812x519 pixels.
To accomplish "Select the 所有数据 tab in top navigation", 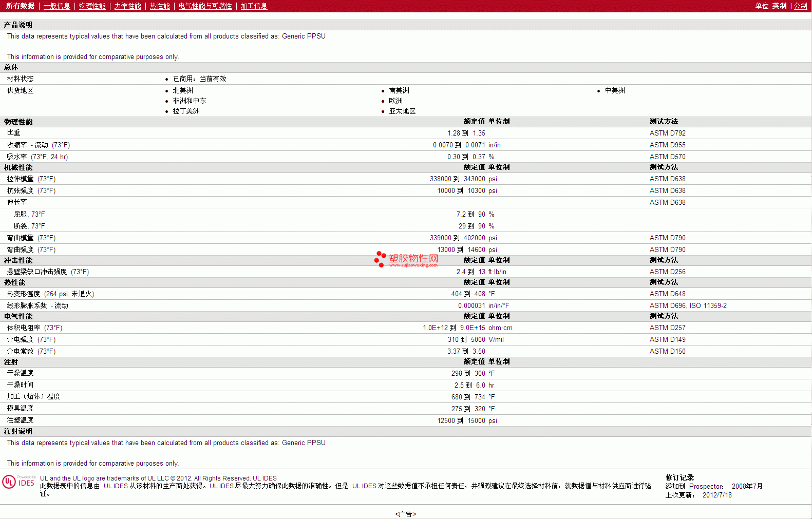I will pos(20,6).
